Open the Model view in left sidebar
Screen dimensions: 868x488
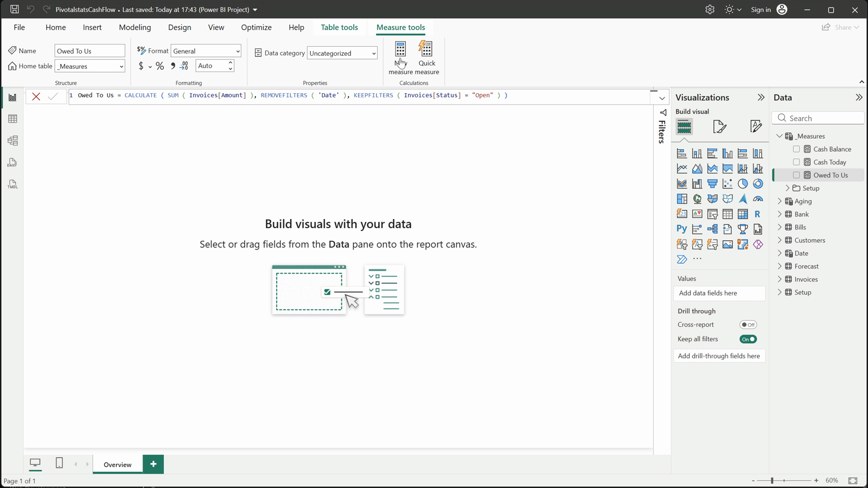pos(12,140)
